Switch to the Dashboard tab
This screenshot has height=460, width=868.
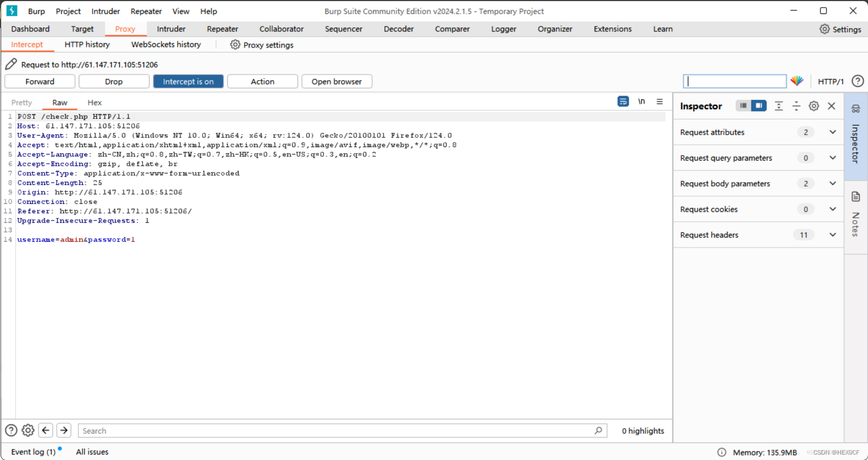click(30, 29)
